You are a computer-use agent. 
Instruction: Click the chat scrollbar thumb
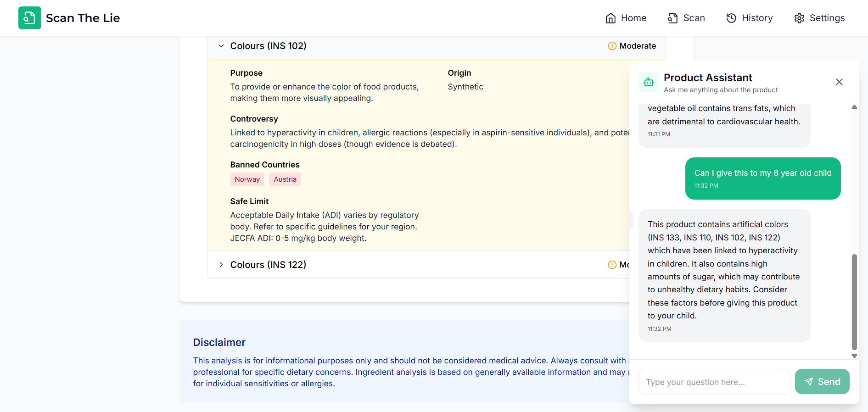pyautogui.click(x=854, y=302)
